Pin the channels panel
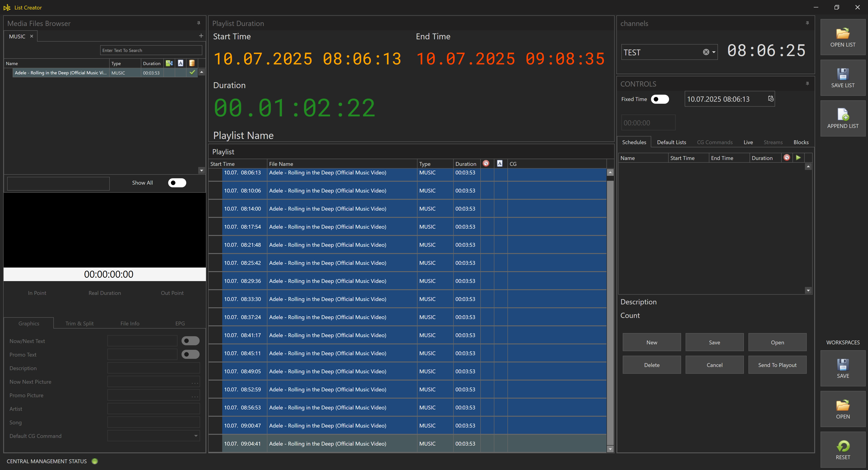 807,23
